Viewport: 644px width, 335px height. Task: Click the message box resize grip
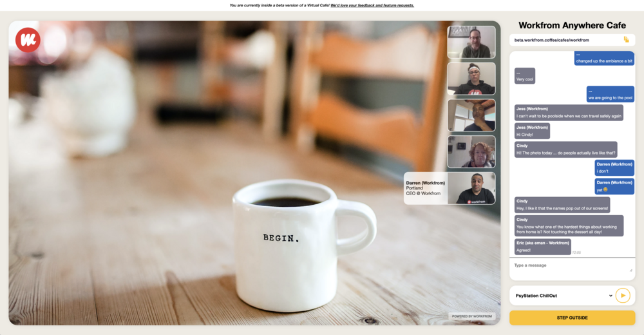click(631, 270)
